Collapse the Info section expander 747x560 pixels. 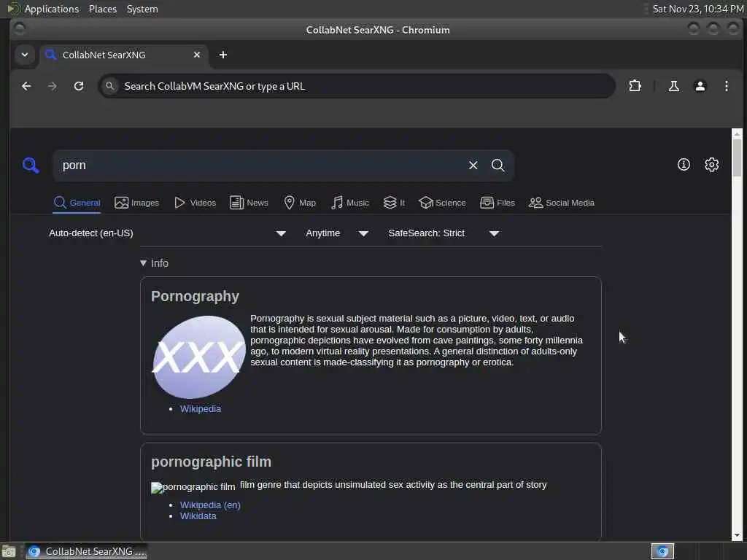[155, 263]
